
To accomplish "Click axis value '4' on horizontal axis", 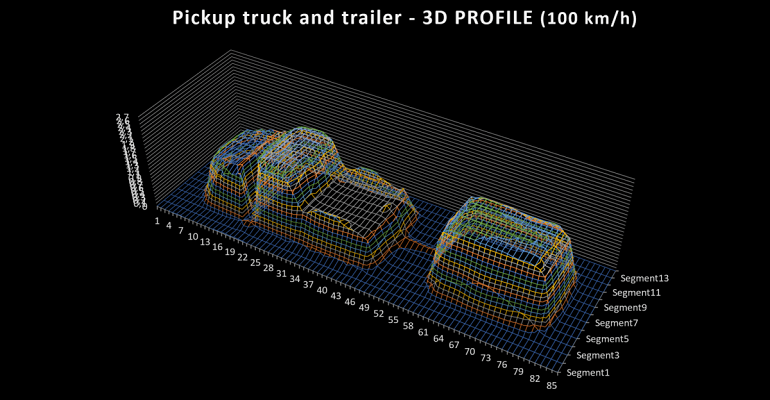I will pos(168,226).
